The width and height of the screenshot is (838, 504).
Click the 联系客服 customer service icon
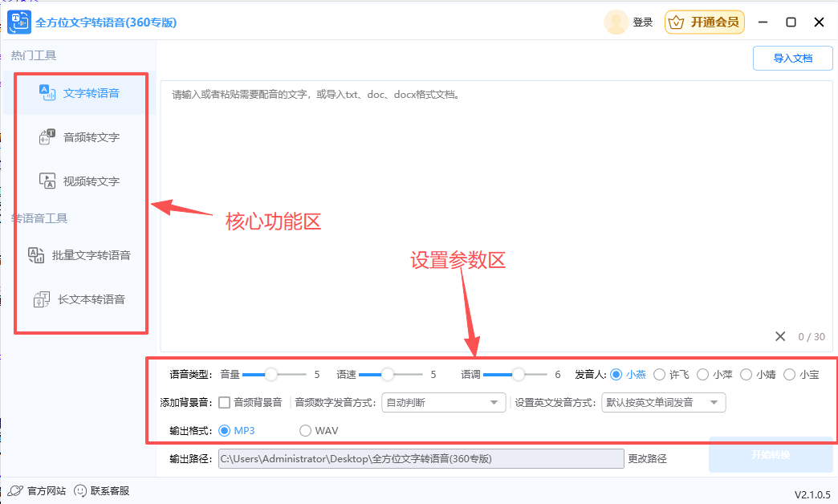click(81, 490)
